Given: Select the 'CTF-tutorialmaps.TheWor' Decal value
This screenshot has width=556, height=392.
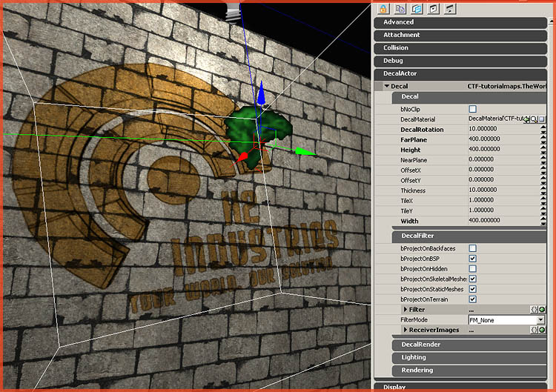Looking at the screenshot, I should [507, 86].
